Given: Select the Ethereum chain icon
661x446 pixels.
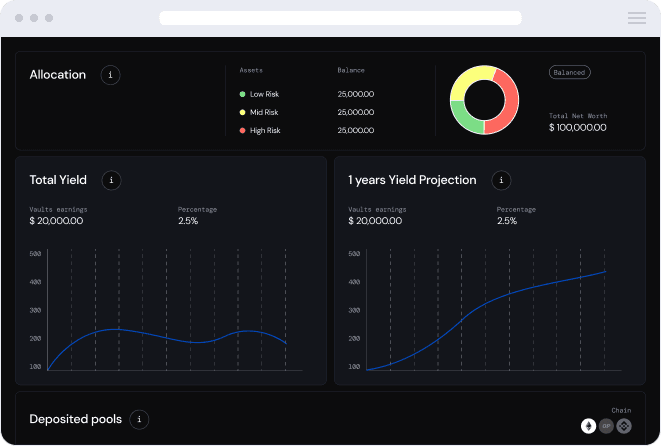Looking at the screenshot, I should (x=589, y=426).
